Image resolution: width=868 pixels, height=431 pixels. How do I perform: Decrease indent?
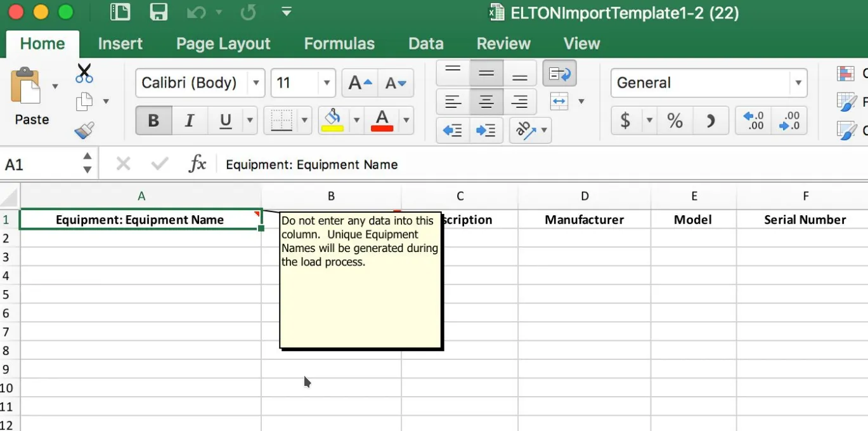(x=453, y=130)
